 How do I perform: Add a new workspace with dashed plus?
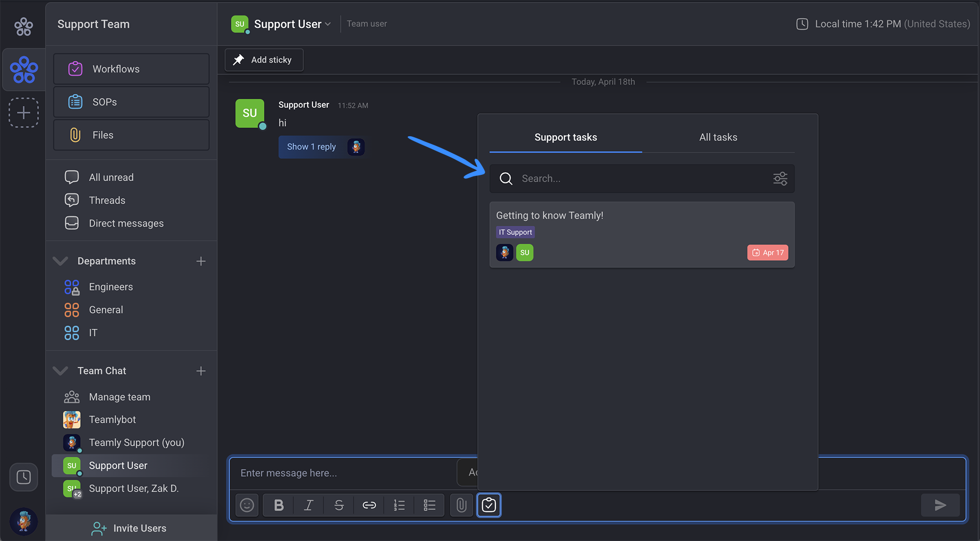[x=24, y=113]
